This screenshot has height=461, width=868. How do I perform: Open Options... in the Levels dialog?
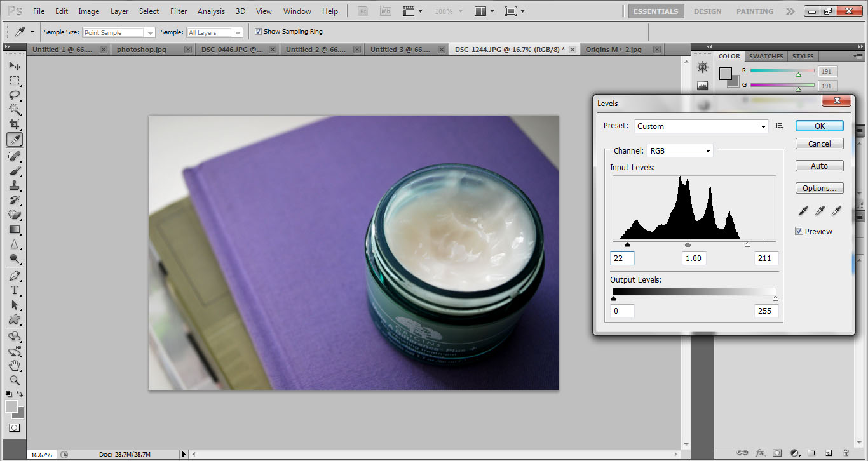click(820, 188)
